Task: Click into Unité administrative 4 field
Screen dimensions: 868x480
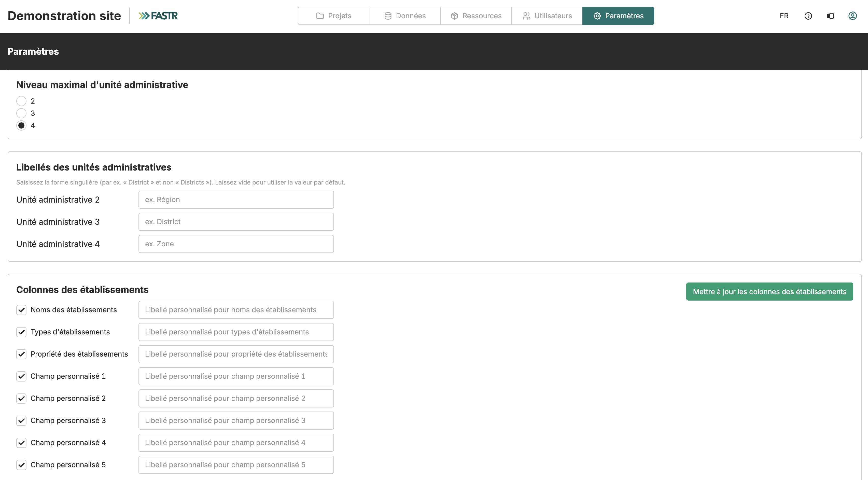Action: pos(236,244)
